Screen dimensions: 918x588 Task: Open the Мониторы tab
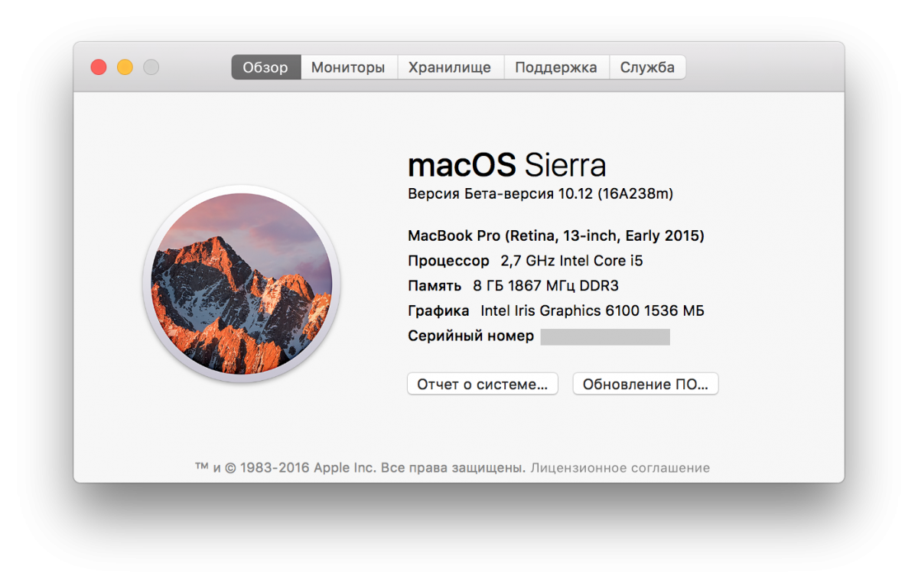[x=348, y=67]
